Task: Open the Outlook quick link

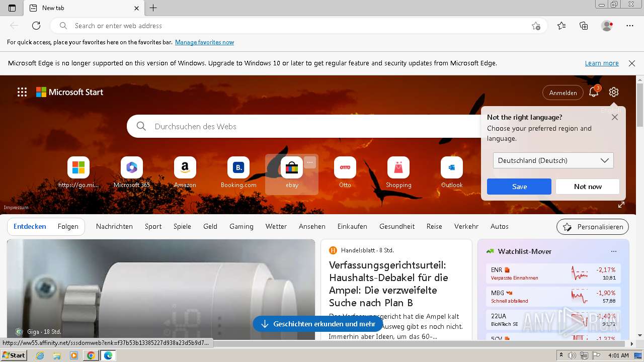Action: pos(452,173)
